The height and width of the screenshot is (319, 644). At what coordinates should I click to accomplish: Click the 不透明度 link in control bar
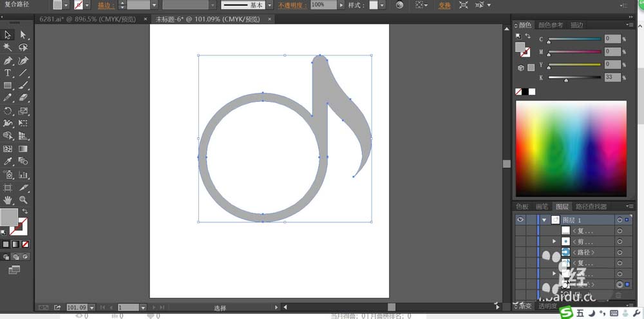[293, 5]
